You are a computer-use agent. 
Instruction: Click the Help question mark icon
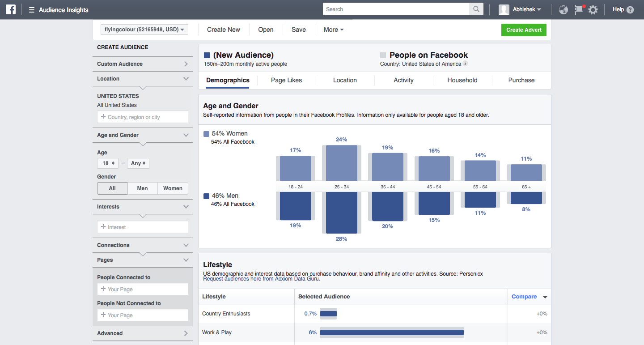(x=630, y=10)
